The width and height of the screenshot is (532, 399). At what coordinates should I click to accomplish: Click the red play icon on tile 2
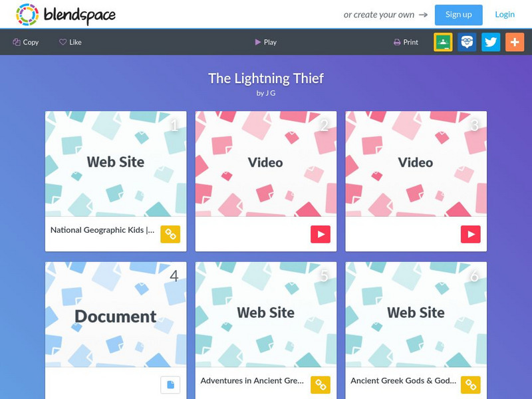pyautogui.click(x=321, y=234)
